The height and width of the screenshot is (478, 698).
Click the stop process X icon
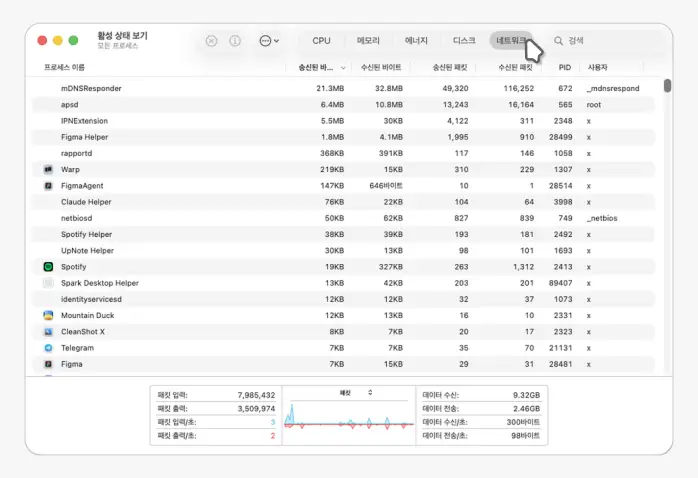point(211,41)
